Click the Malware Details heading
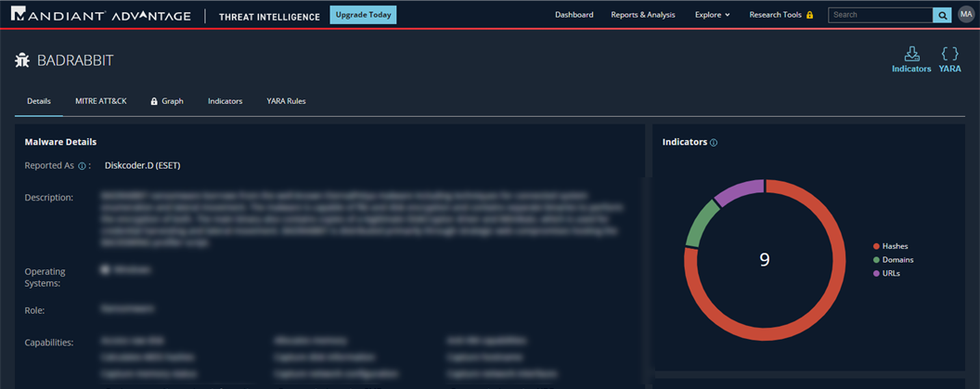 click(60, 142)
